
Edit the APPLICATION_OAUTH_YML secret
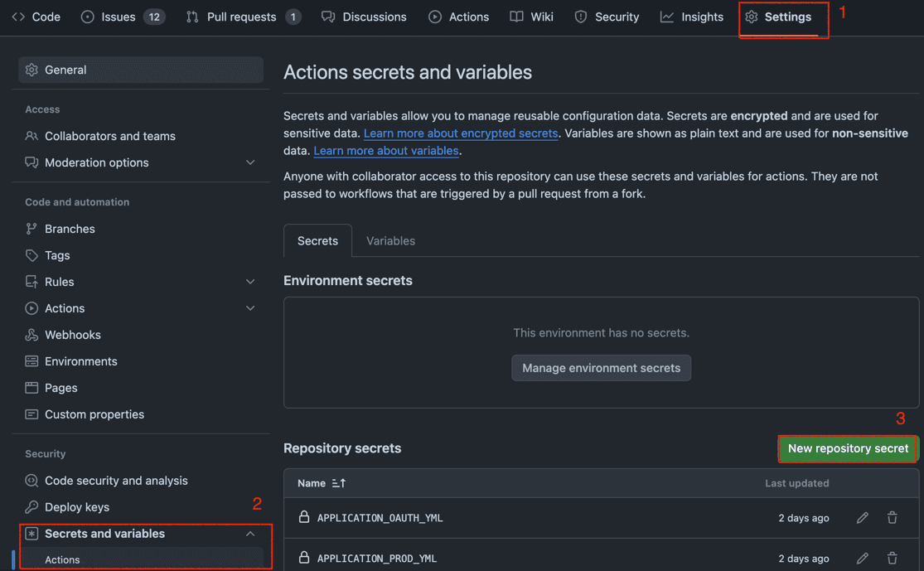863,518
